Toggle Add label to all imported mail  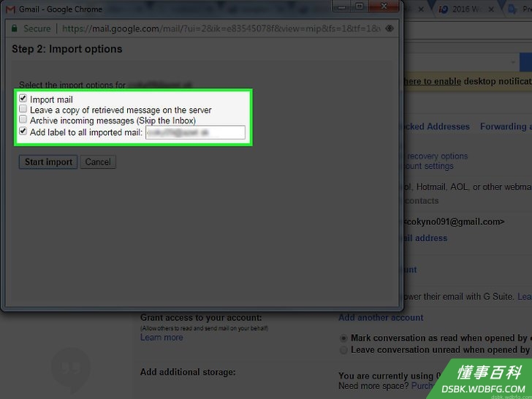[x=23, y=131]
